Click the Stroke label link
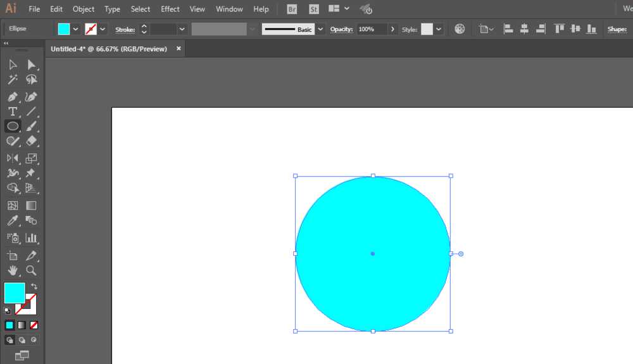Image resolution: width=633 pixels, height=364 pixels. 125,30
